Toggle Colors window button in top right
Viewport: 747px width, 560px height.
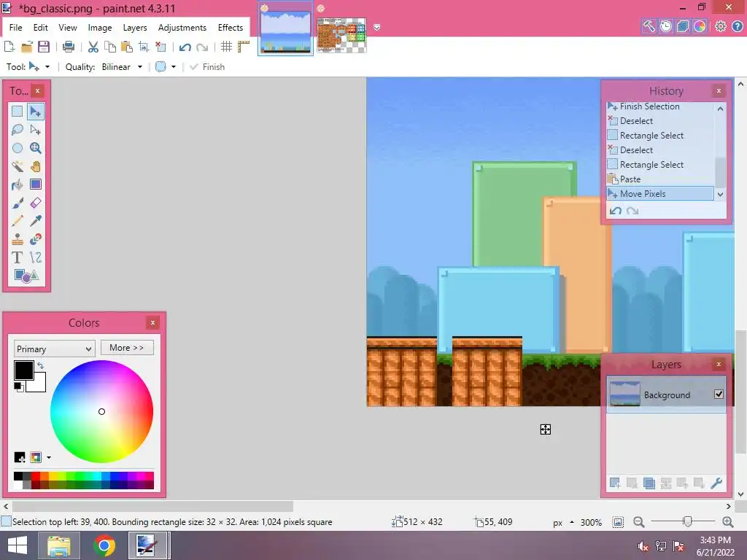tap(700, 26)
